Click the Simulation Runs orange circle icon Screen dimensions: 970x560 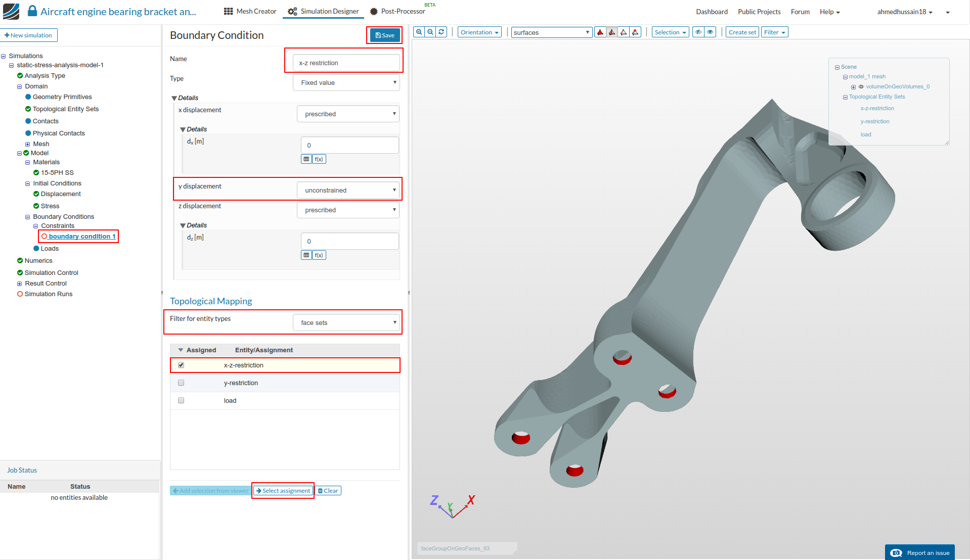click(x=20, y=294)
